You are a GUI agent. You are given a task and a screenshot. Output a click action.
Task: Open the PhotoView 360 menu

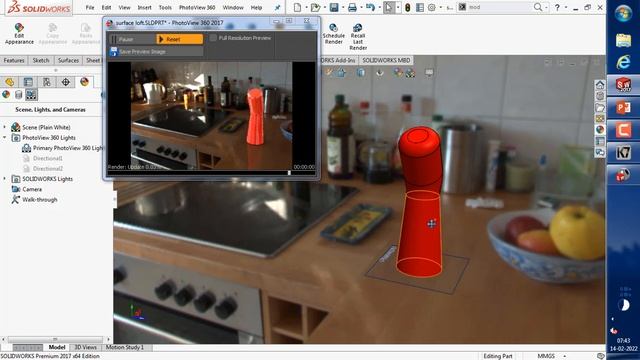click(x=197, y=7)
